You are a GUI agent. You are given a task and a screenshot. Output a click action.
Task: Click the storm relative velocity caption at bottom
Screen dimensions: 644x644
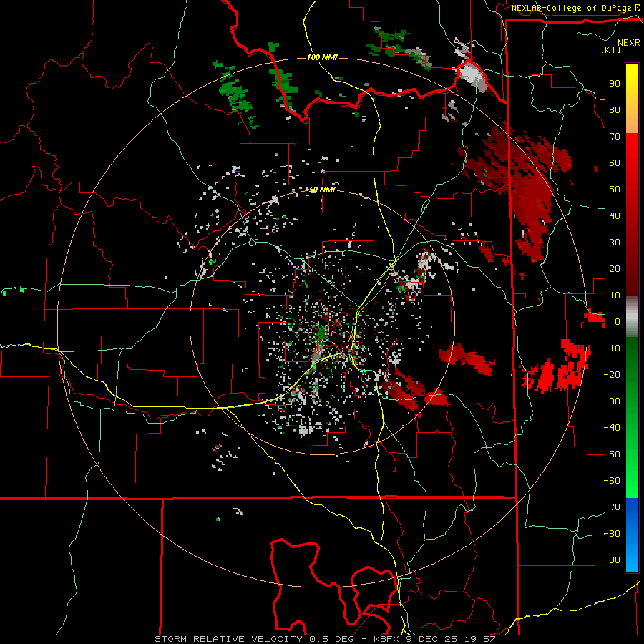coord(325,639)
